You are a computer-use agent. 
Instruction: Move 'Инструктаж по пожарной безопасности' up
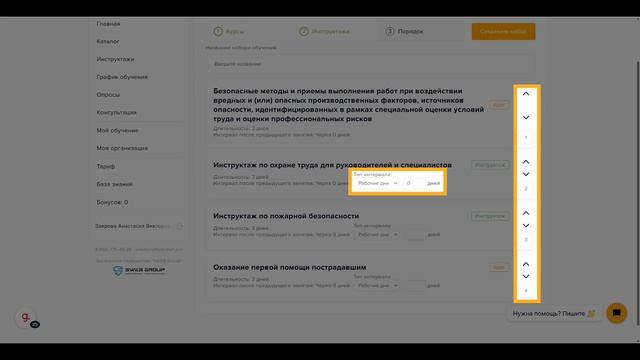click(x=526, y=213)
